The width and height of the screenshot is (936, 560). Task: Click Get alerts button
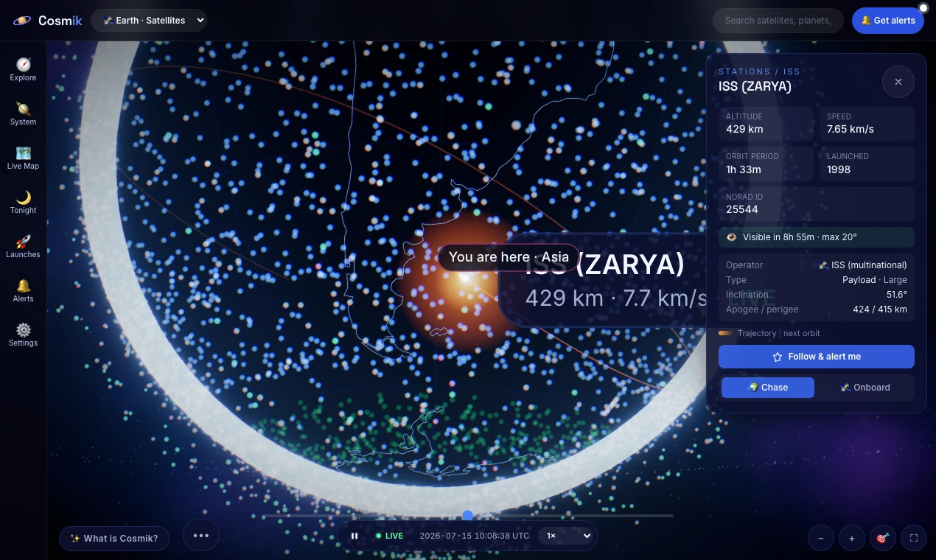888,21
